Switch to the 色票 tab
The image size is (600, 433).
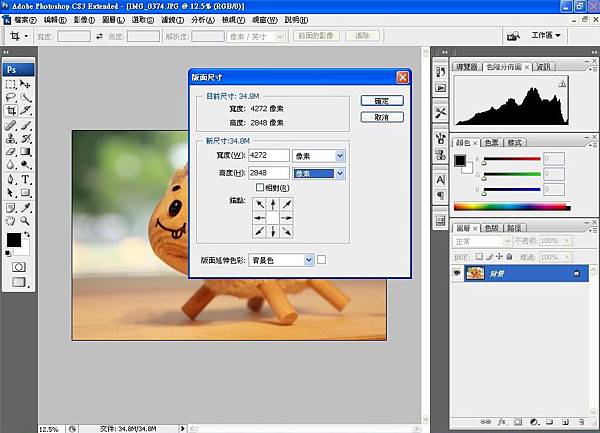click(491, 143)
